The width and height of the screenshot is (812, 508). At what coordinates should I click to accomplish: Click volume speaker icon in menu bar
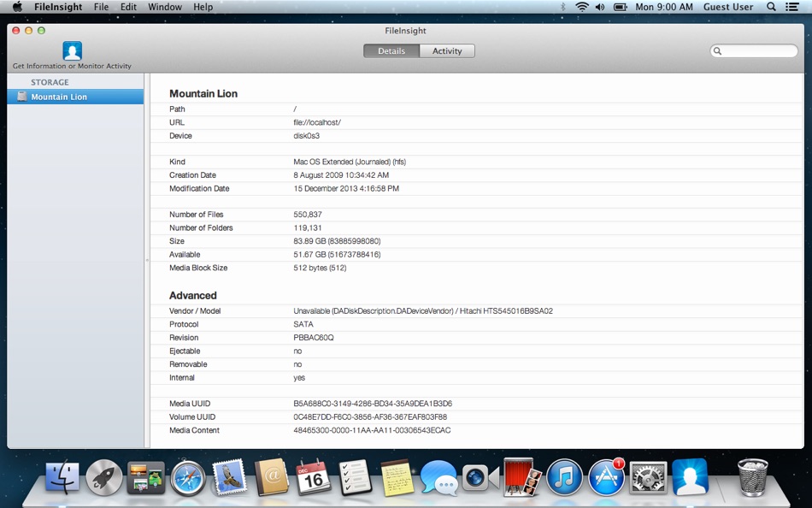pos(600,7)
